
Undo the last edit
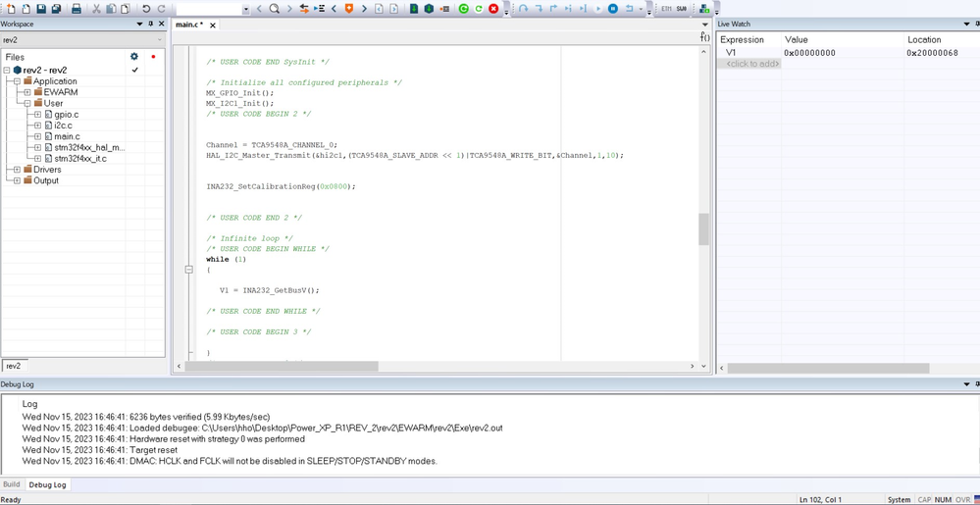pyautogui.click(x=145, y=9)
